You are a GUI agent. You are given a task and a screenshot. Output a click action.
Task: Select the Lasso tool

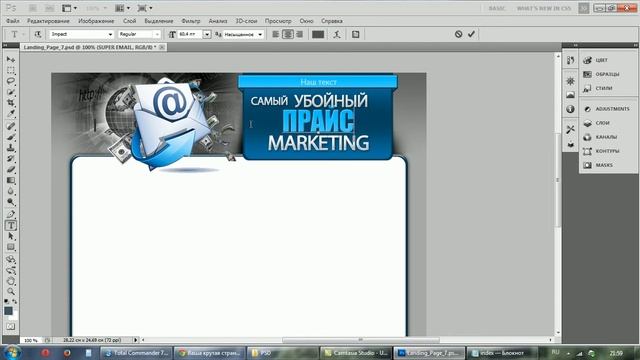point(11,81)
